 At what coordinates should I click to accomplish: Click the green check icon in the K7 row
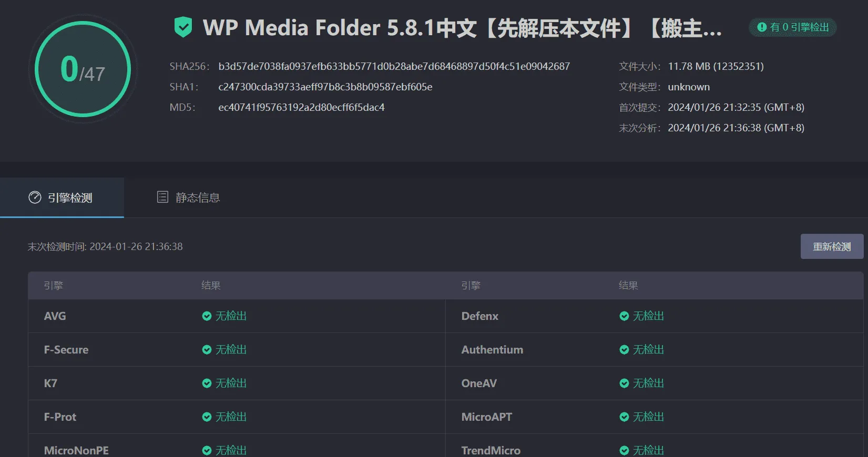click(207, 383)
